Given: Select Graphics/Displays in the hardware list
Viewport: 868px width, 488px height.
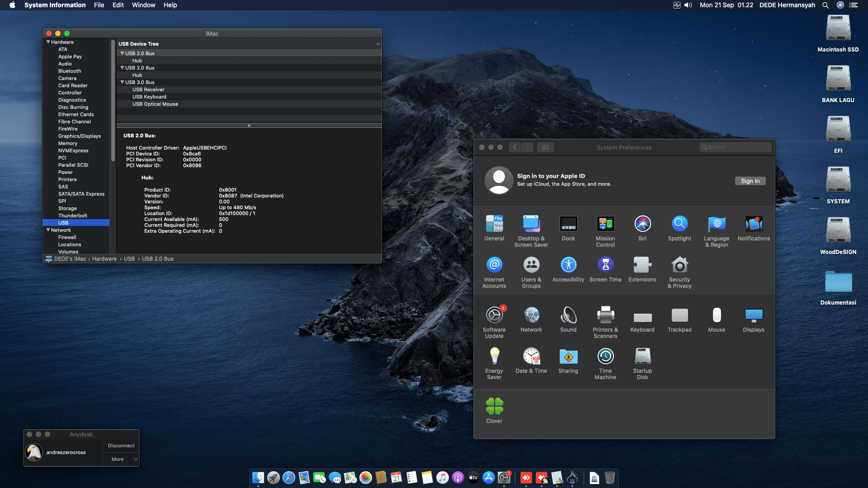Looking at the screenshot, I should [x=79, y=136].
